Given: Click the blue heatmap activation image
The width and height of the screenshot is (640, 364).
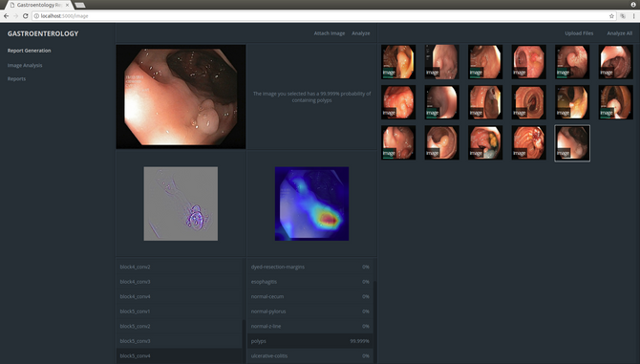Looking at the screenshot, I should tap(311, 203).
